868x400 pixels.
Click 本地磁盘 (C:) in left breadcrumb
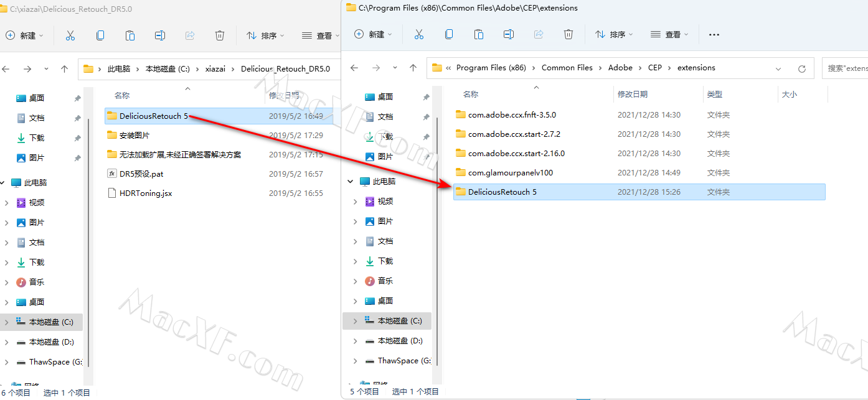click(x=167, y=69)
